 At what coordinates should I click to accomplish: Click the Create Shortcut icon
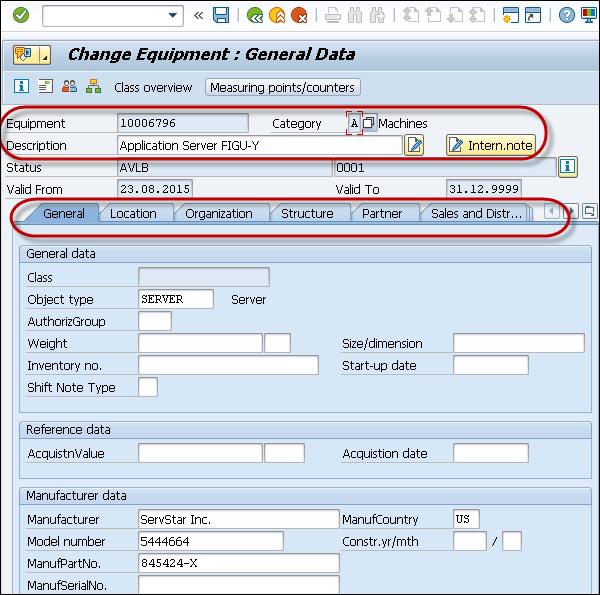coord(533,16)
